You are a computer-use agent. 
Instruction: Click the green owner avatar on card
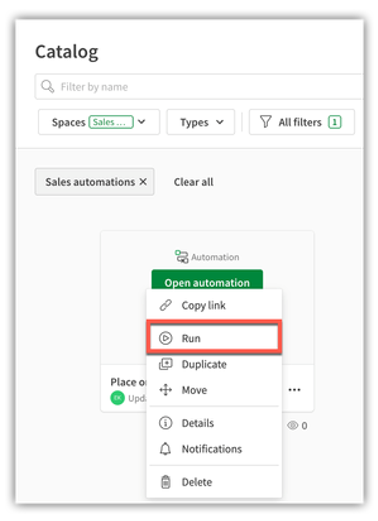[117, 398]
